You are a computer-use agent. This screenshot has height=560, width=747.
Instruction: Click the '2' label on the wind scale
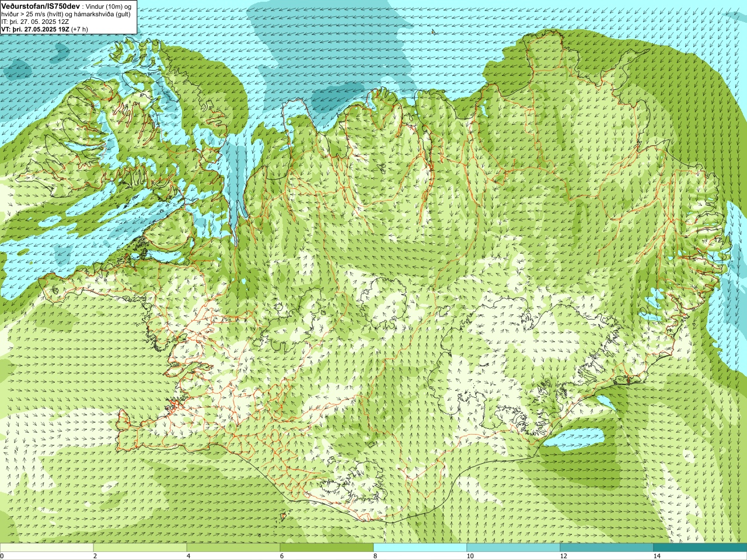coord(96,556)
